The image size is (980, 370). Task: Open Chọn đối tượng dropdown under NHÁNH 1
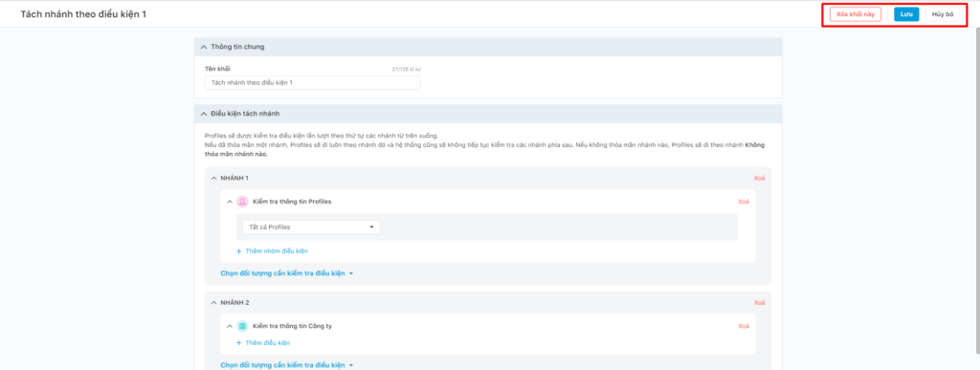click(x=287, y=273)
